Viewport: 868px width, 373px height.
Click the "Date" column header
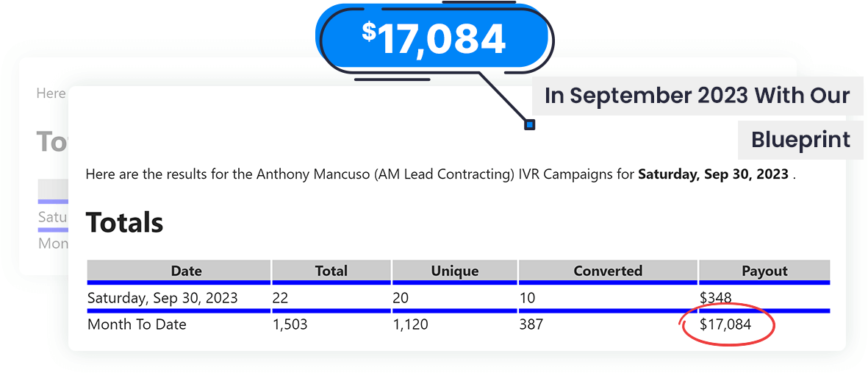186,271
